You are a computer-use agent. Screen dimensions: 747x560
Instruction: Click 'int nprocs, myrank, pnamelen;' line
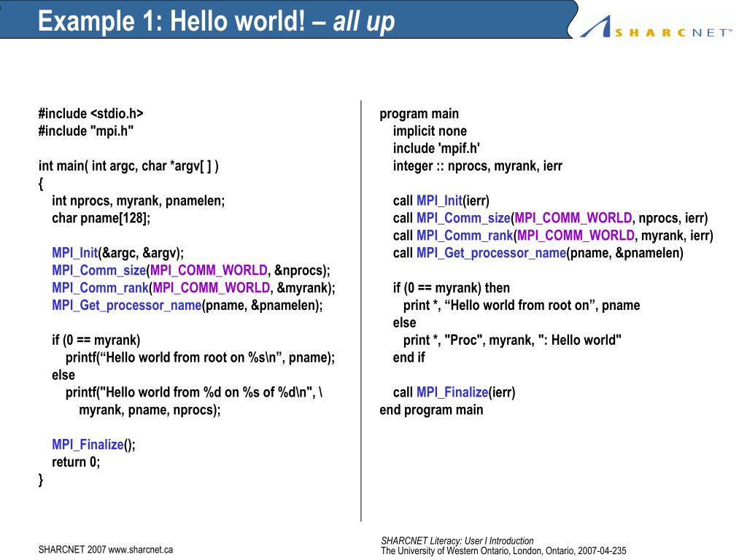click(x=138, y=201)
